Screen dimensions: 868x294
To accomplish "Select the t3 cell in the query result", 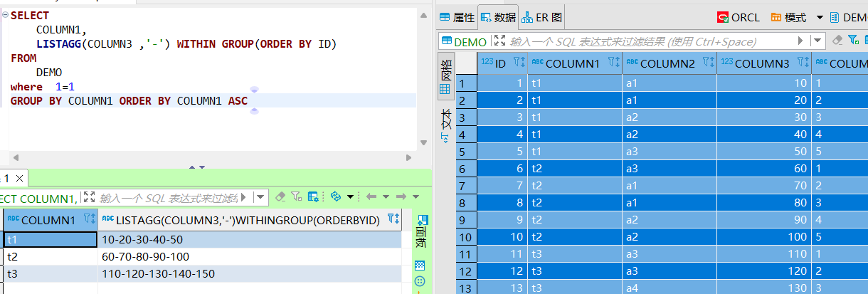I will pyautogui.click(x=51, y=274).
